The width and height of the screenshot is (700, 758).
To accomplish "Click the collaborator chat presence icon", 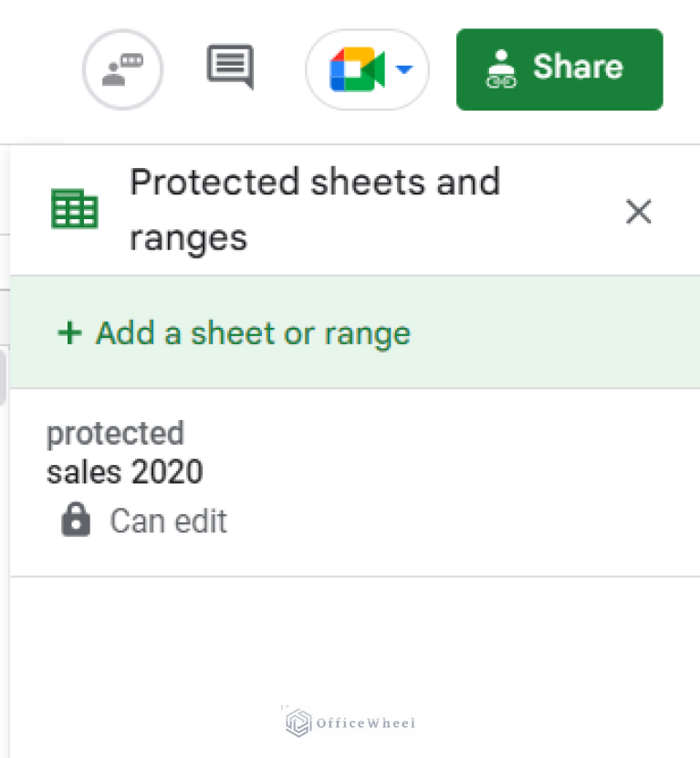I will [x=122, y=70].
